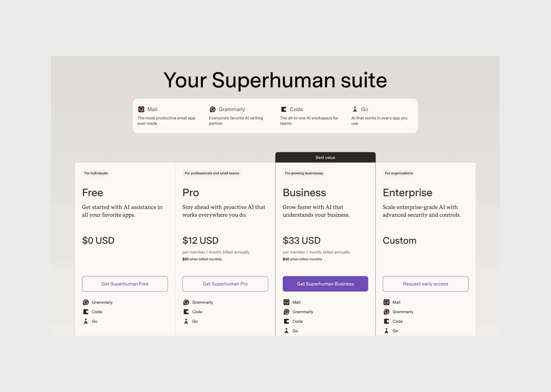Click the Mail icon in suite header
This screenshot has height=392, width=551.
pyautogui.click(x=141, y=109)
